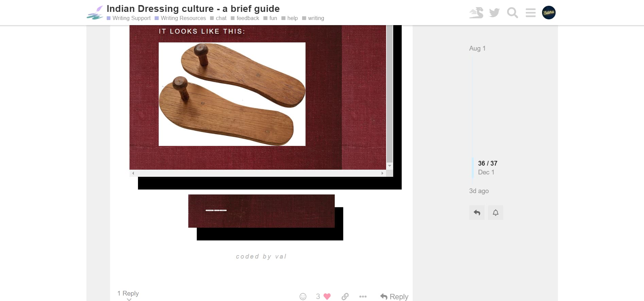Screen dimensions: 644x301
Task: Click the embedded frame's scroll down arrow
Action: pyautogui.click(x=390, y=166)
